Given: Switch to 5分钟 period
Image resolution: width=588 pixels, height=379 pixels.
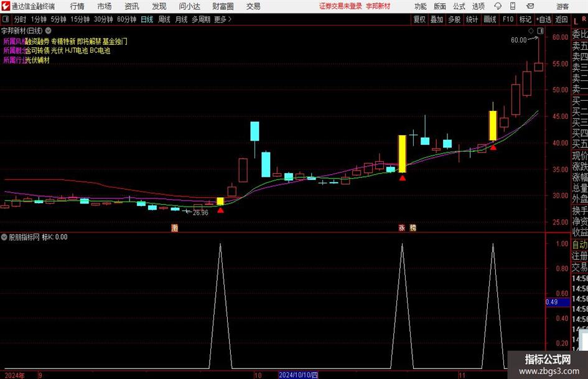Looking at the screenshot, I should click(x=58, y=19).
